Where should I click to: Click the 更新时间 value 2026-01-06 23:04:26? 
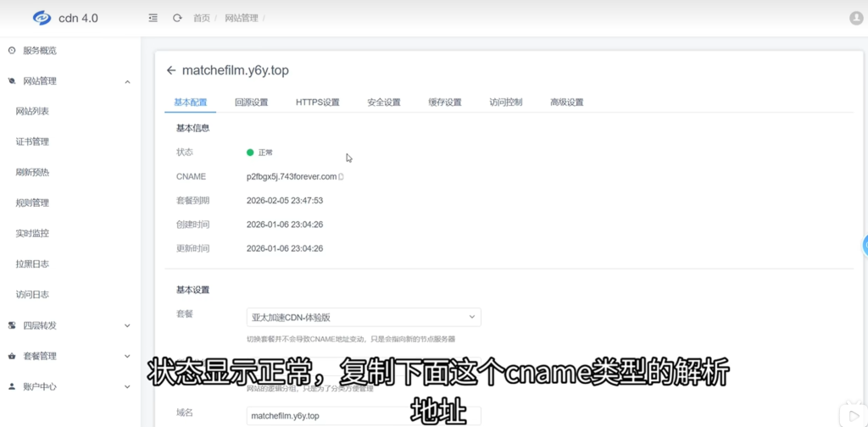(285, 249)
